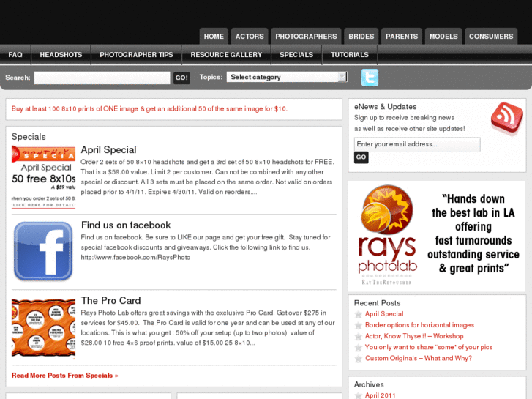Switch to the CONSUMERS tab

tap(491, 37)
